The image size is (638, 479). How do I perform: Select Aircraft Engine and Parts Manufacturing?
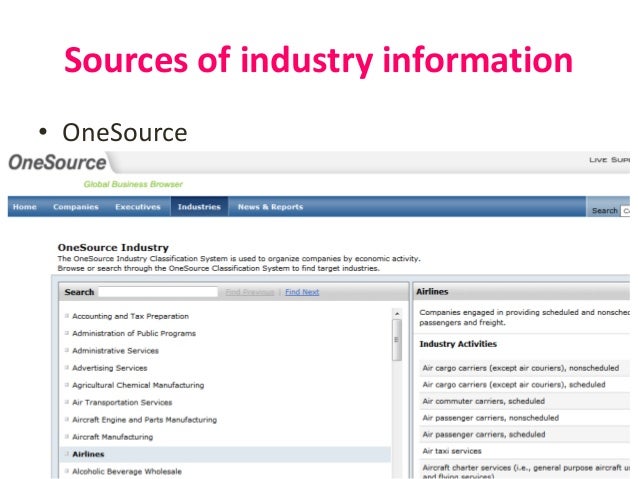[x=144, y=420]
